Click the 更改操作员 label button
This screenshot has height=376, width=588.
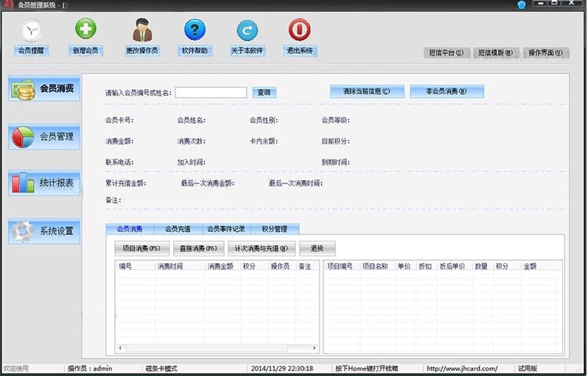[142, 51]
